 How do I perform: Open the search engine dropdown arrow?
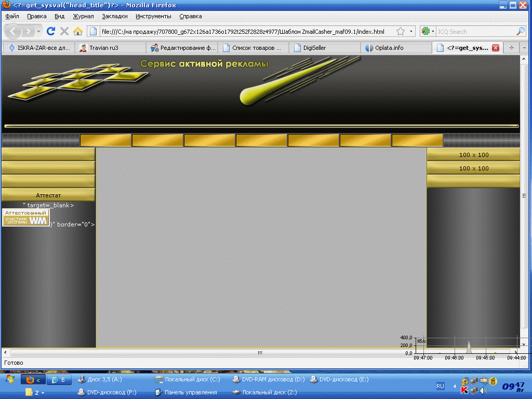(433, 32)
